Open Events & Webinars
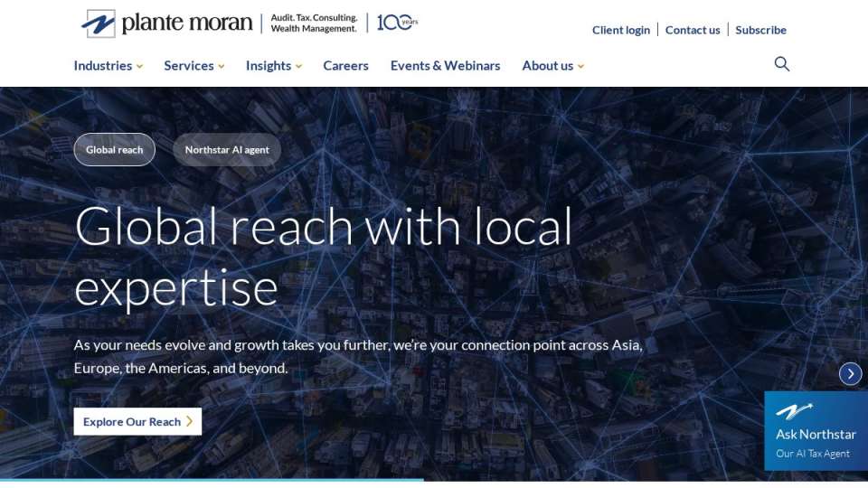The height and width of the screenshot is (488, 868). 445,66
